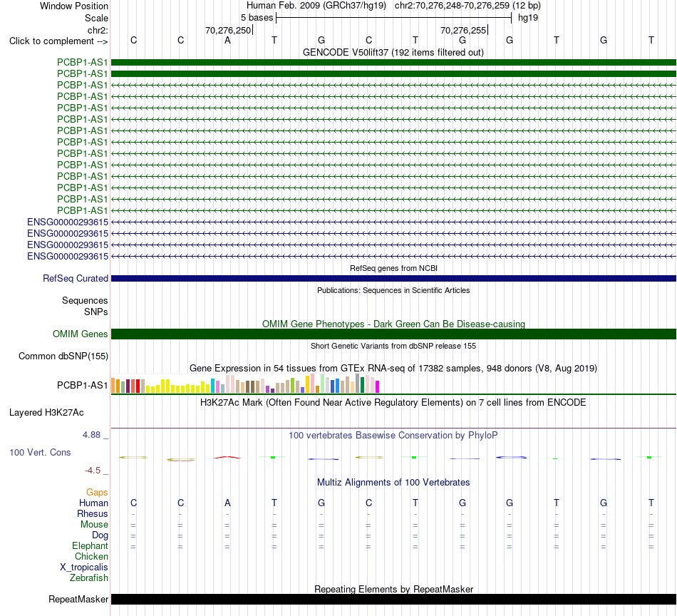
Task: Select the Elephant alignment row label
Action: click(x=90, y=545)
